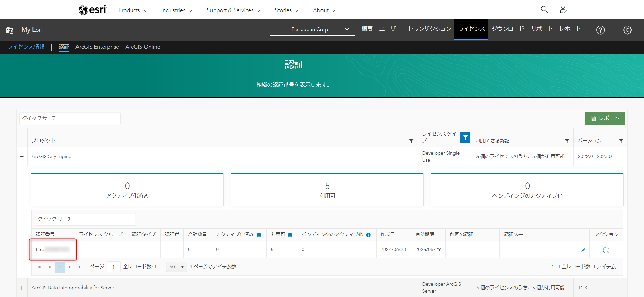Screen dimensions: 644x297
Task: Open ArcGIS Online sub-navigation item
Action: point(143,47)
